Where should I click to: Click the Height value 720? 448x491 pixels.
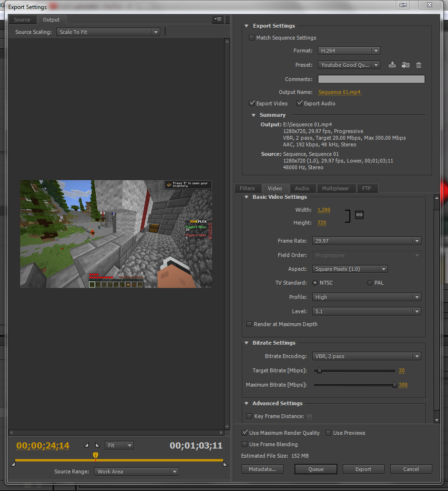click(322, 223)
